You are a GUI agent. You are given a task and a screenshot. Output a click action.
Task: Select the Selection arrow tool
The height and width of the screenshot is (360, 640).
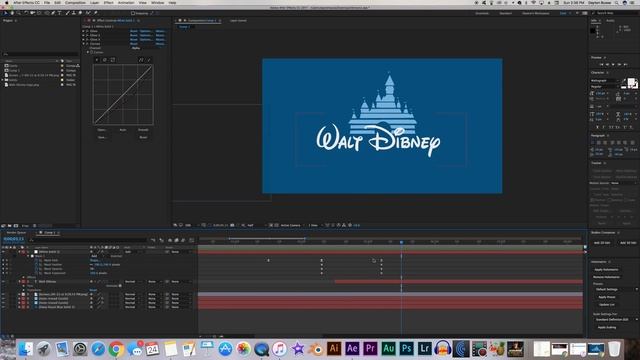(x=5, y=13)
